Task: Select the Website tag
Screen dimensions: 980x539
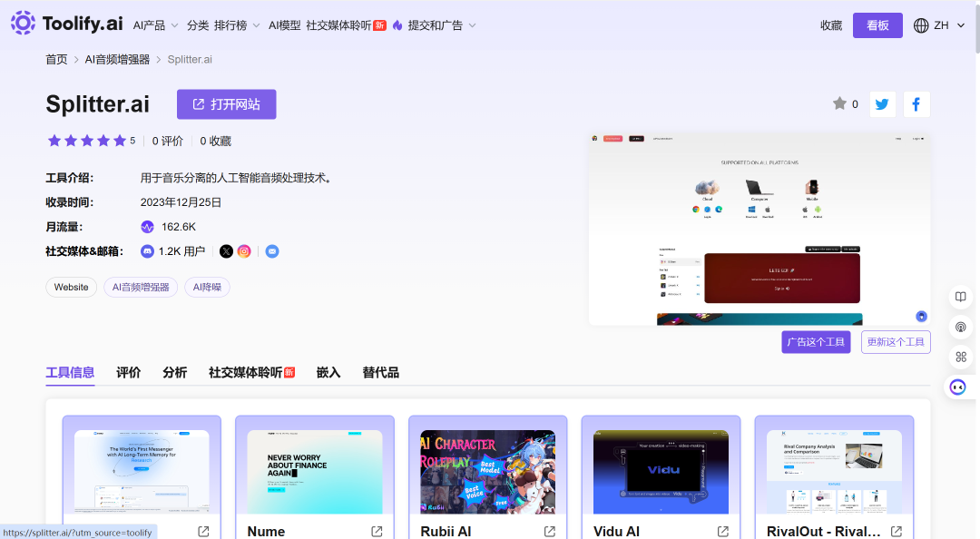Action: [72, 287]
